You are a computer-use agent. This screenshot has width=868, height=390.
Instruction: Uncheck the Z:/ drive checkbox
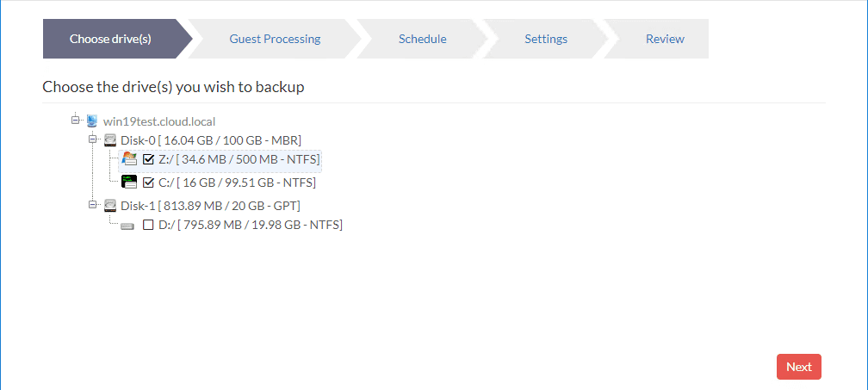pos(148,159)
